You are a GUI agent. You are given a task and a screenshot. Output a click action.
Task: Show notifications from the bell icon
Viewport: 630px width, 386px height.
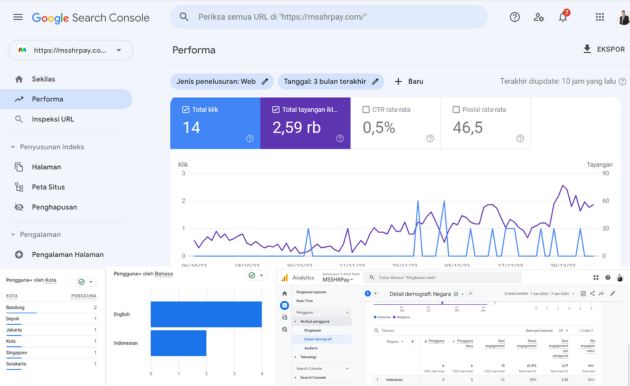pyautogui.click(x=563, y=17)
